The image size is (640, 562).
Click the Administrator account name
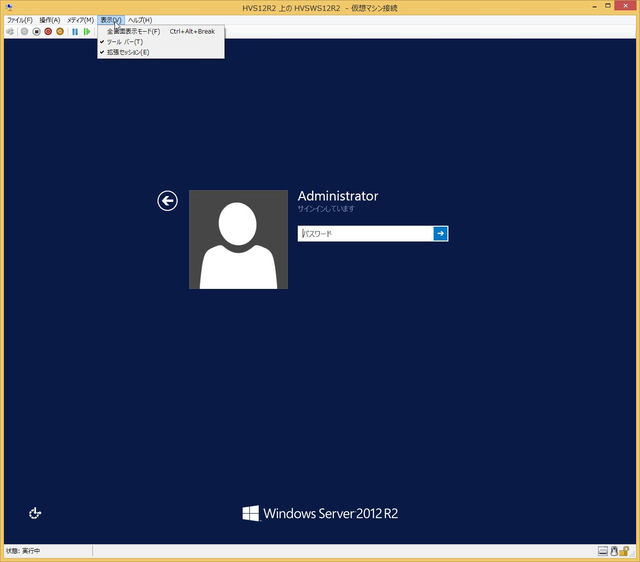(338, 196)
